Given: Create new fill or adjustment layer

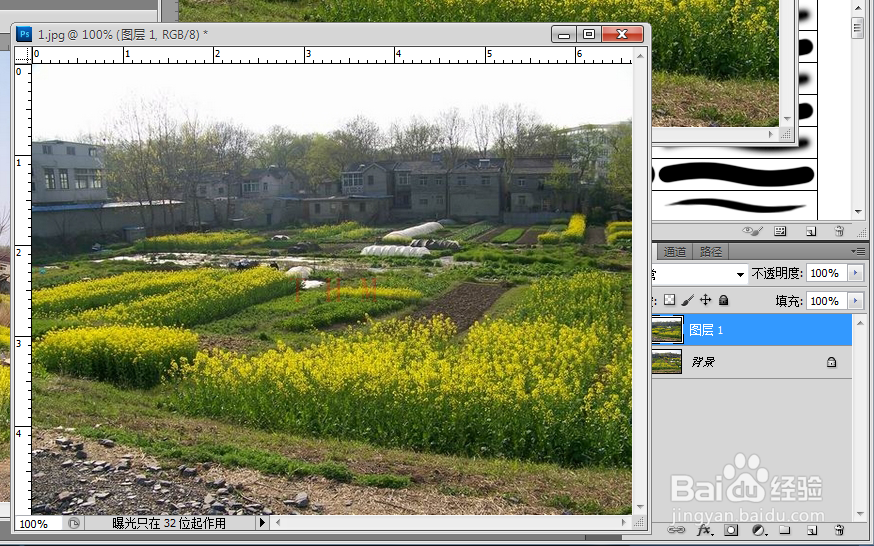Looking at the screenshot, I should (x=758, y=530).
